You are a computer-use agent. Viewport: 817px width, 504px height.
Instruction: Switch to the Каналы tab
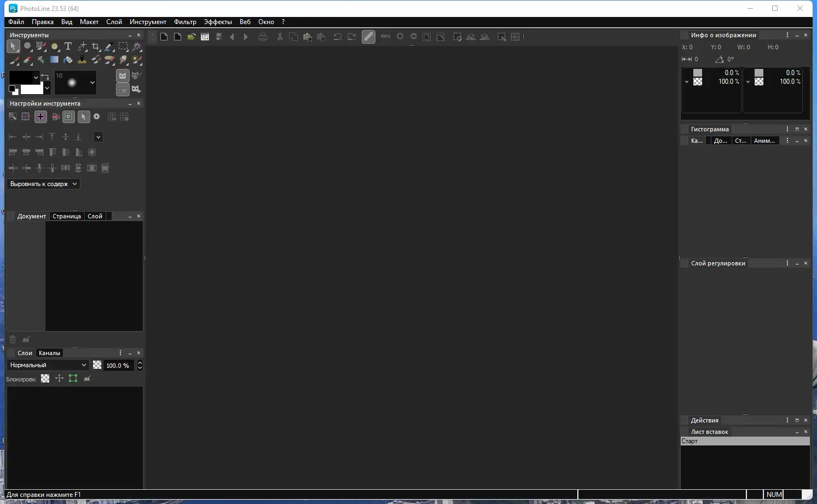tap(49, 353)
